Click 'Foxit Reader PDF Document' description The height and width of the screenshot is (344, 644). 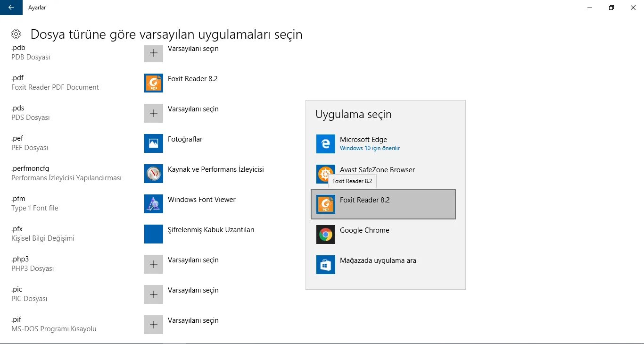[55, 87]
